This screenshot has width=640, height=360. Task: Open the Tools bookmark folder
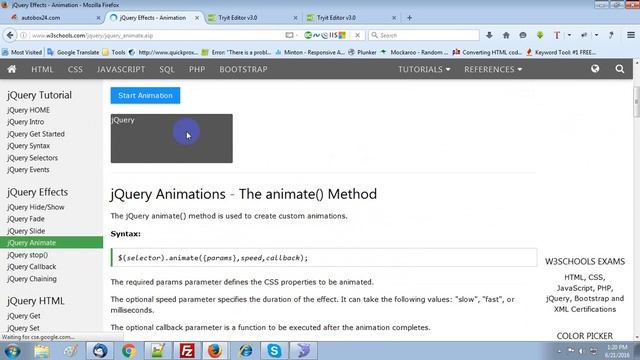click(114, 52)
